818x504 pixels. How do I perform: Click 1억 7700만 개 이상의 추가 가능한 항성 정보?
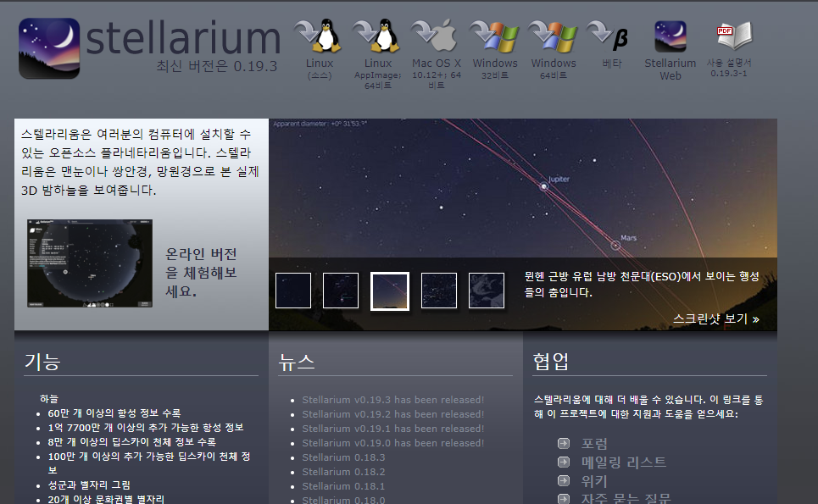[x=146, y=428]
